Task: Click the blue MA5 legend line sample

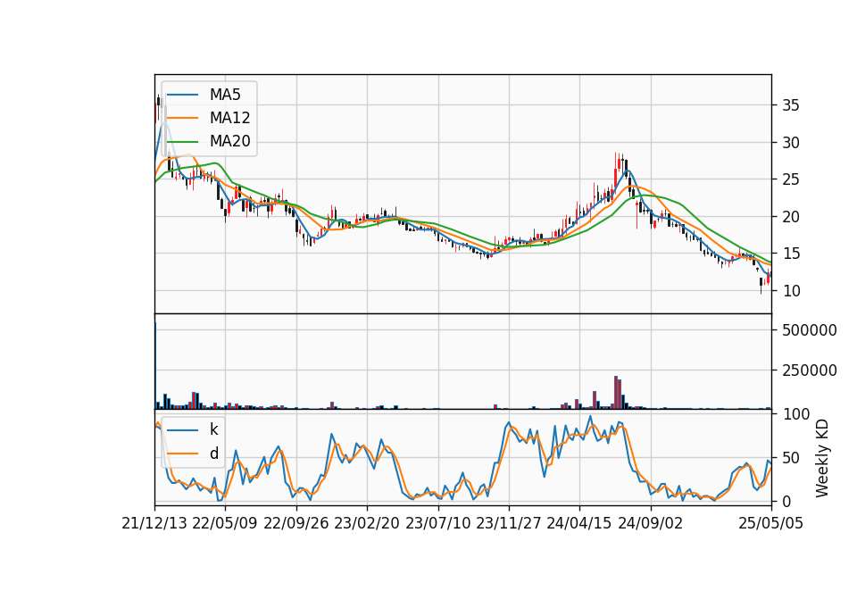Action: click(182, 95)
